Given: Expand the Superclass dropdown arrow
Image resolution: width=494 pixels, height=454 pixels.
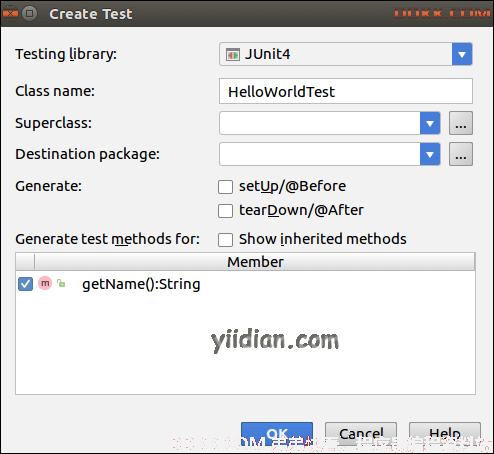Looking at the screenshot, I should 430,123.
